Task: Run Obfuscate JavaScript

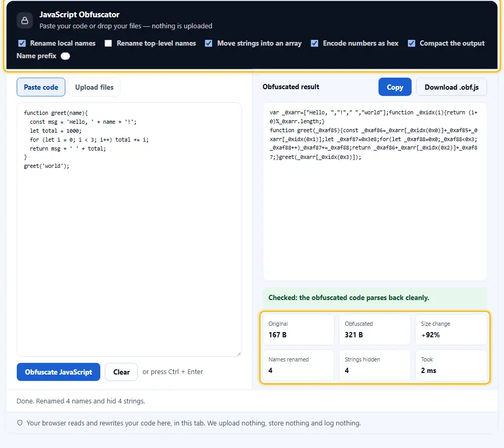Action: point(58,372)
